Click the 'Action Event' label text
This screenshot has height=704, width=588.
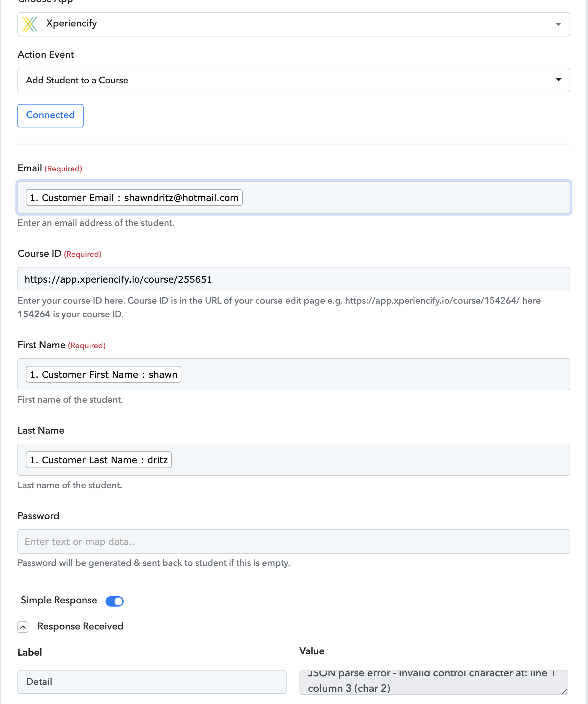pos(46,55)
